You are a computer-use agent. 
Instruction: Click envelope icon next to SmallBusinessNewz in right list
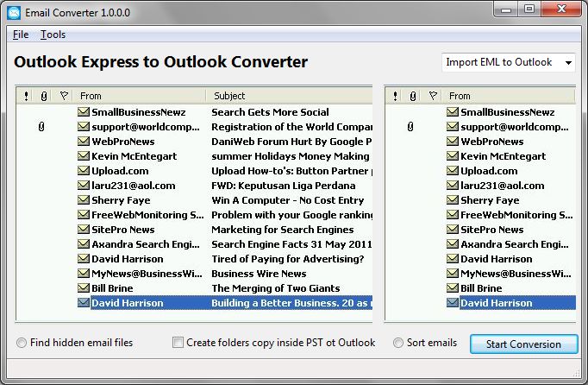[453, 111]
